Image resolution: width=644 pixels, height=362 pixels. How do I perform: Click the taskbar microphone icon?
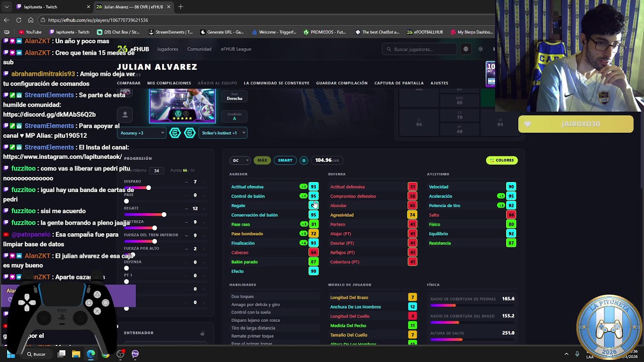coord(577,354)
